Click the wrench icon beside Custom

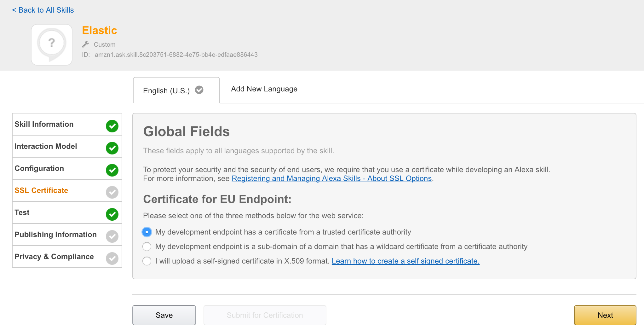(85, 44)
